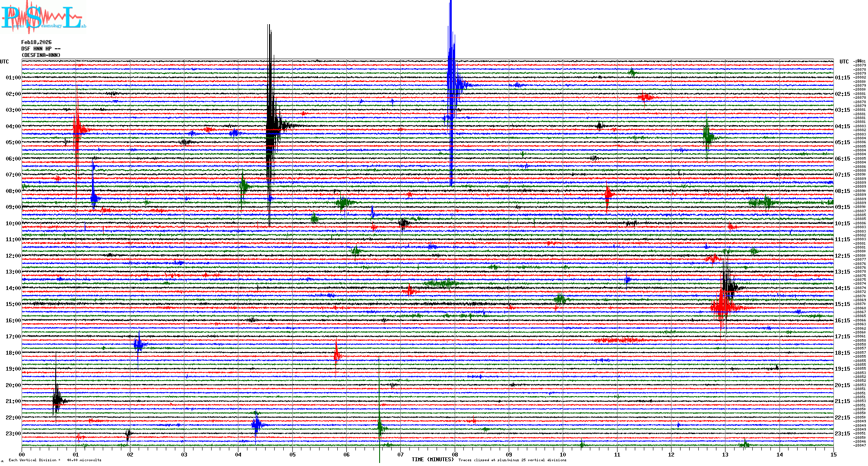
Task: Click the Each Vertical Division 40.00 microvolts note
Action: pos(55,460)
